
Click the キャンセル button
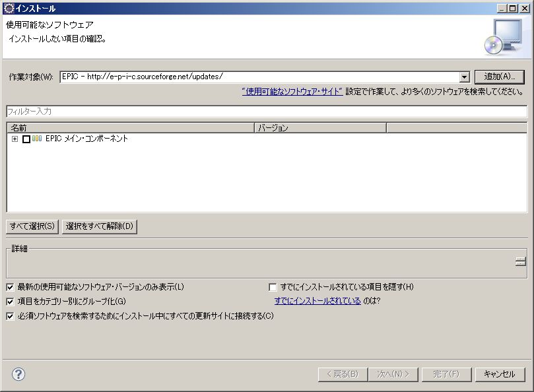pos(500,374)
